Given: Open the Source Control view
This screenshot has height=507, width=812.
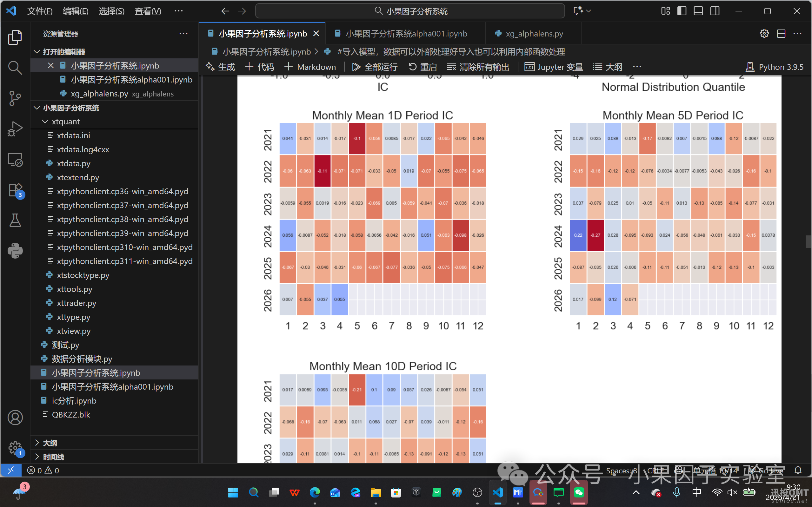Looking at the screenshot, I should (15, 98).
